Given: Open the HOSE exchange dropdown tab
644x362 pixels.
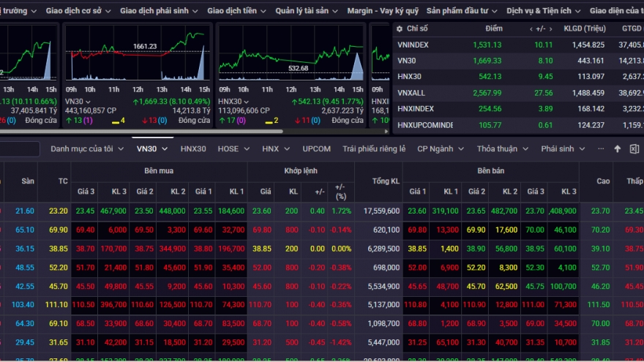Looking at the screenshot, I should tap(233, 148).
